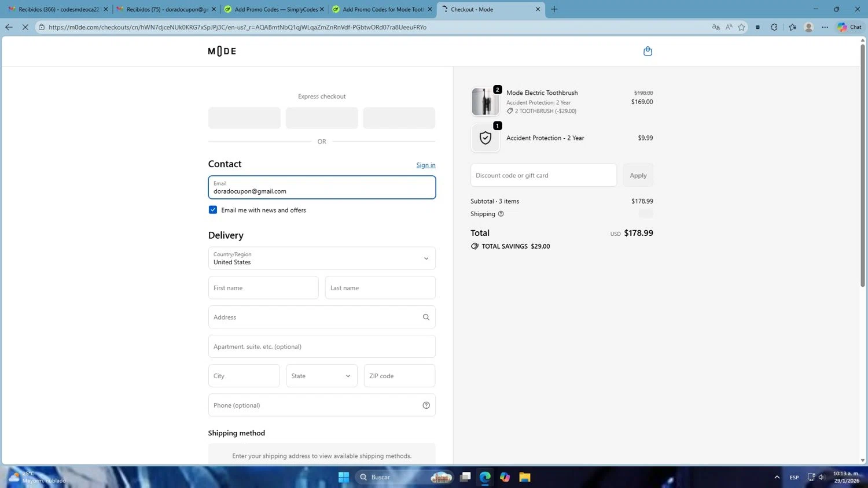This screenshot has height=488, width=868.
Task: Click the Apply discount button
Action: point(638,175)
